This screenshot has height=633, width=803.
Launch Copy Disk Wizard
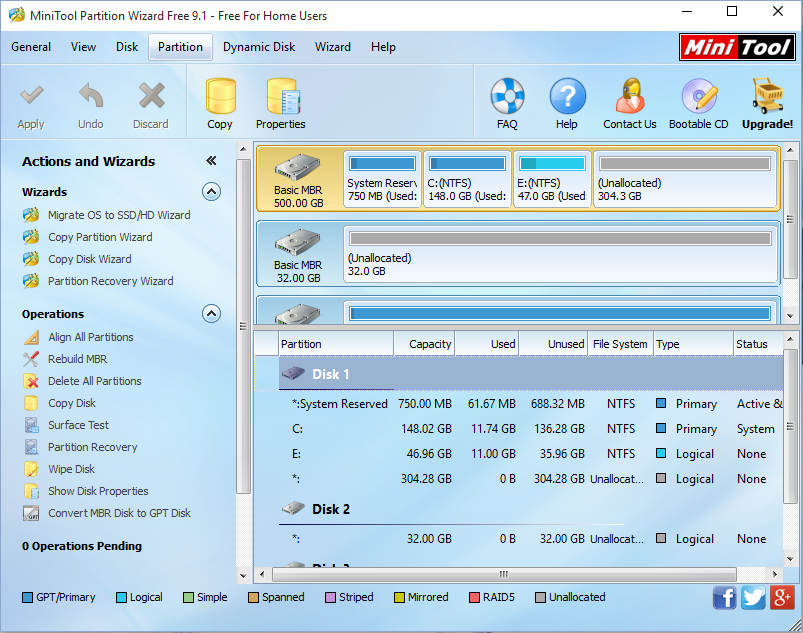coord(90,259)
